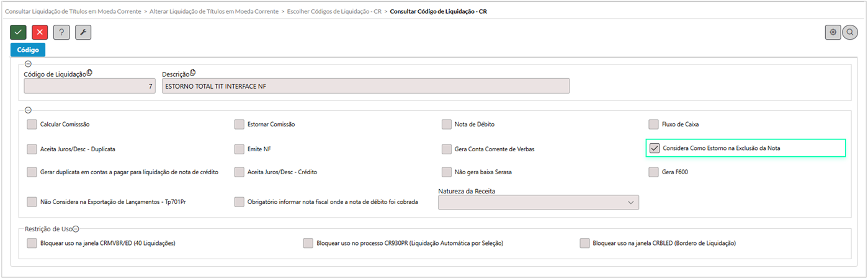Image resolution: width=868 pixels, height=279 pixels.
Task: Open the settings gear icon
Action: [x=833, y=32]
